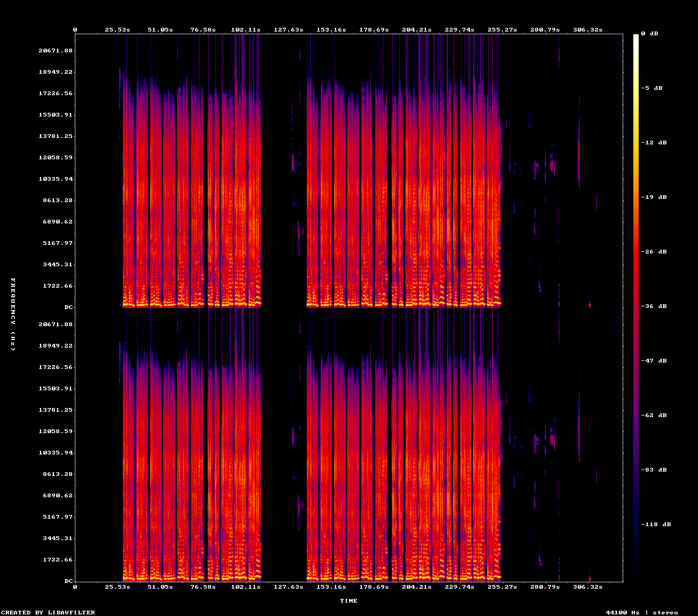Viewport: 698px width, 616px height.
Task: Click 18949.22 label of the upper channel
Action: (56, 72)
